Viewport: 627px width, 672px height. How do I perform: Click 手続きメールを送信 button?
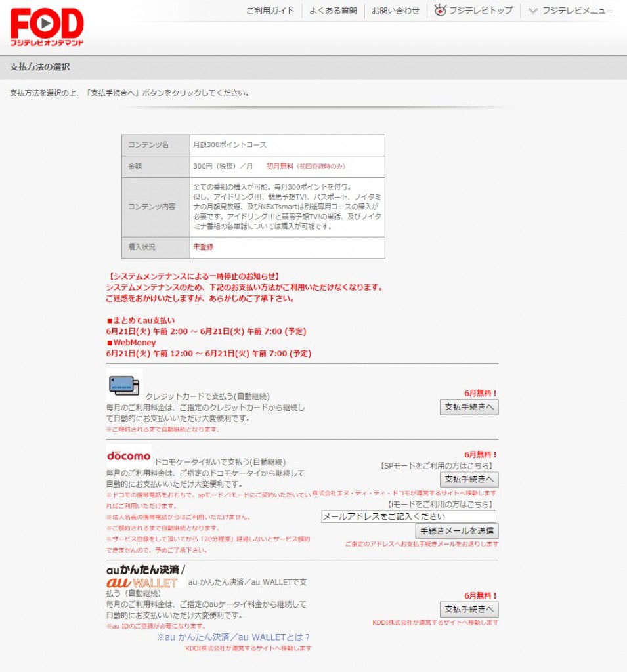pos(456,530)
